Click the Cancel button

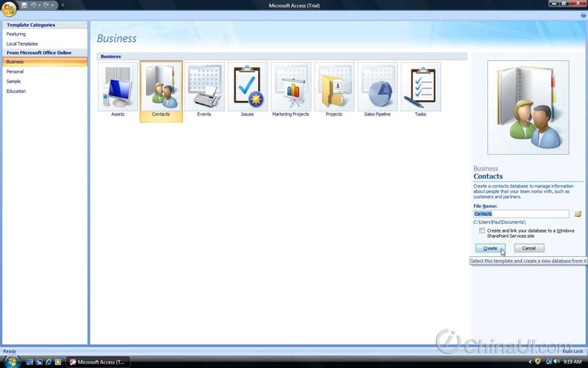coord(528,248)
